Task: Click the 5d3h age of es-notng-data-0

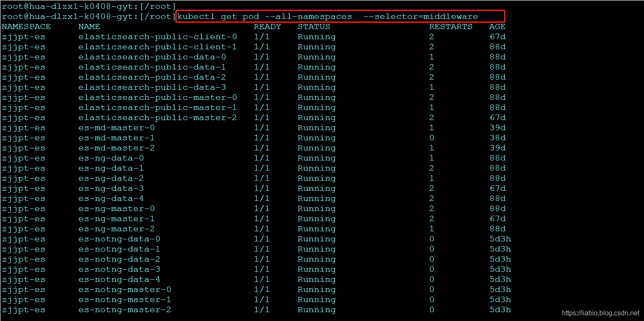Action: (500, 239)
